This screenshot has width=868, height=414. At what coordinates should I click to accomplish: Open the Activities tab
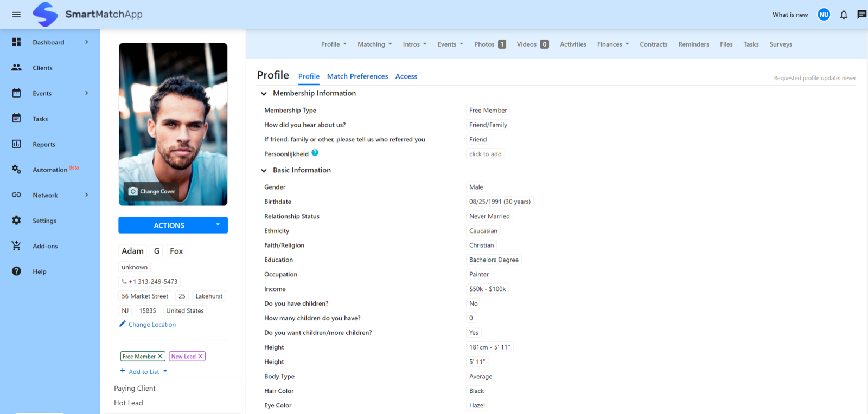(x=573, y=44)
